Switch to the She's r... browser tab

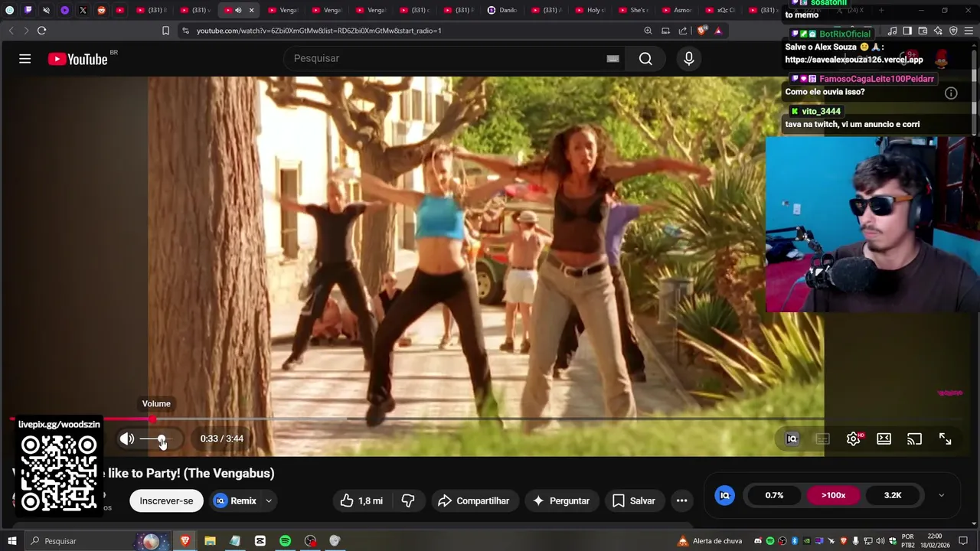click(x=633, y=10)
